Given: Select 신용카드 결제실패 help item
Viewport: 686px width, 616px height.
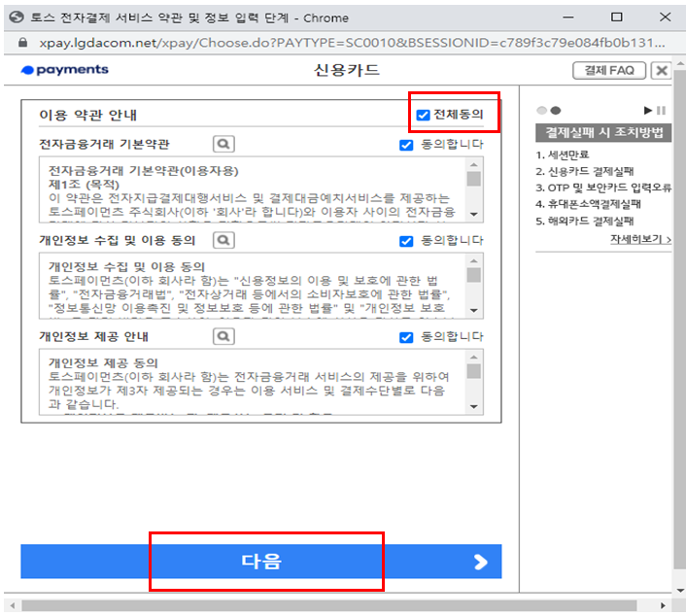Looking at the screenshot, I should click(x=585, y=171).
